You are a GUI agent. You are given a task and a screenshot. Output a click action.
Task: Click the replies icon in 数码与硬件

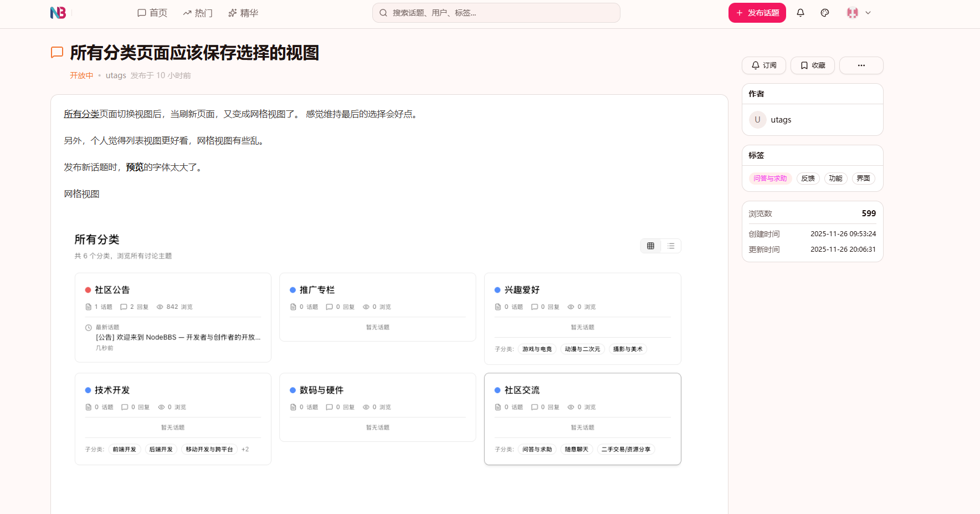(330, 408)
